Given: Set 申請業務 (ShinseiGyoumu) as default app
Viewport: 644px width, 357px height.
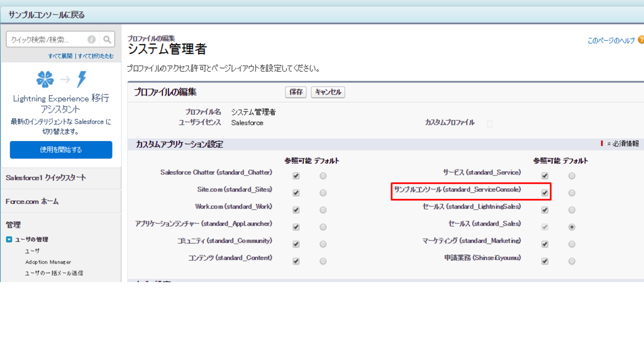Looking at the screenshot, I should tap(572, 261).
